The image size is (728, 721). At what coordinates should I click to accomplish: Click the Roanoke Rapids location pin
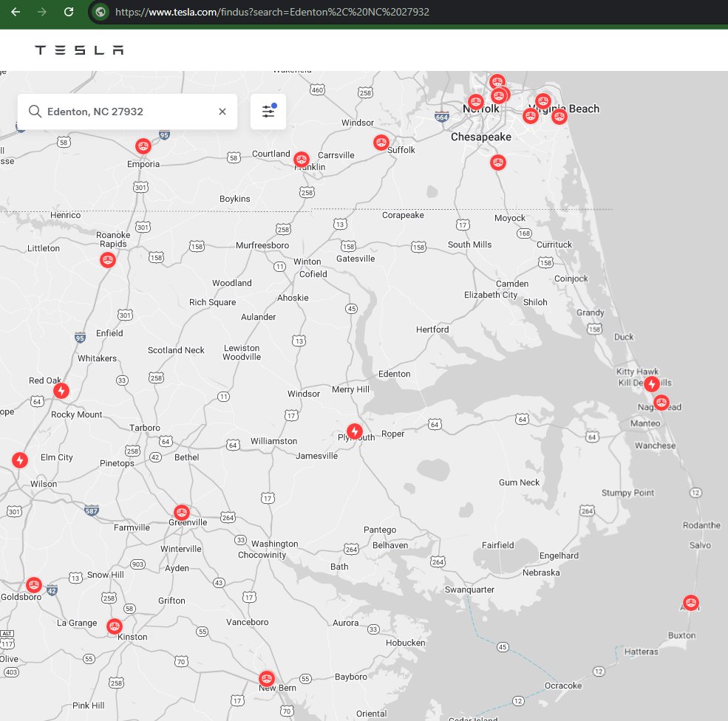click(108, 260)
